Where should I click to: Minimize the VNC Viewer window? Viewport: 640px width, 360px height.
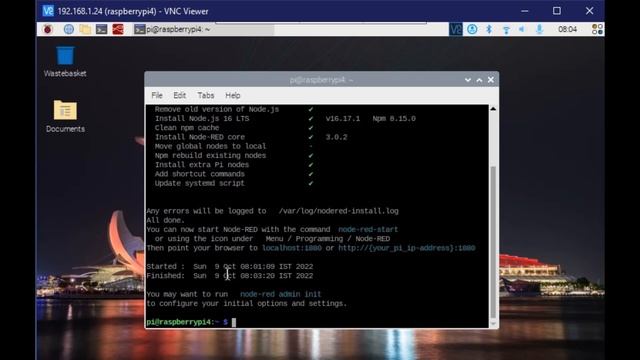(524, 11)
